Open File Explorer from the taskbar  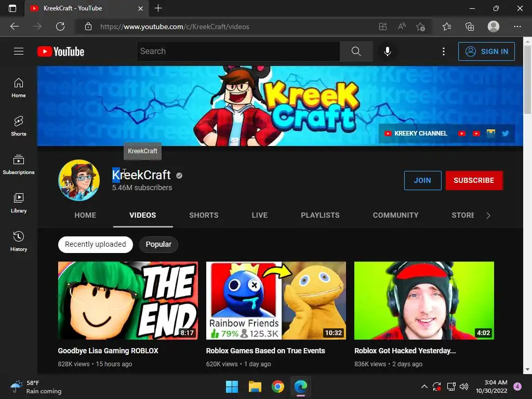[x=255, y=387]
